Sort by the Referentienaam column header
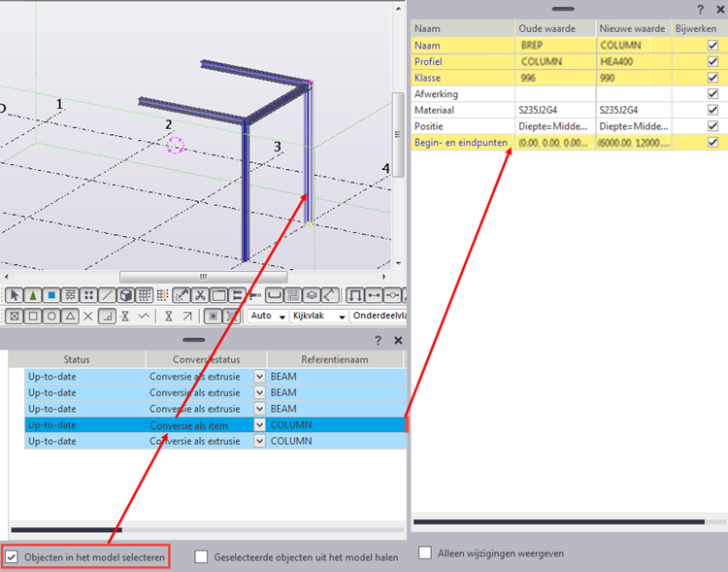This screenshot has height=572, width=728. (335, 359)
